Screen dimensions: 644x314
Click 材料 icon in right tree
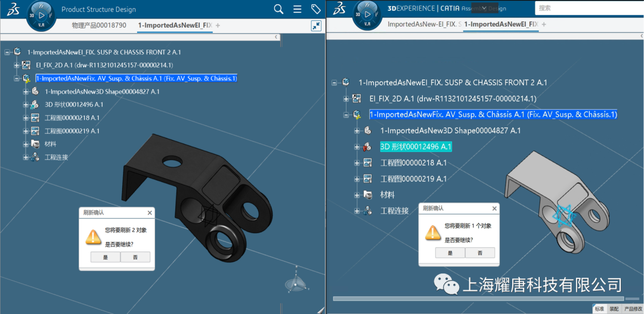[x=367, y=195]
